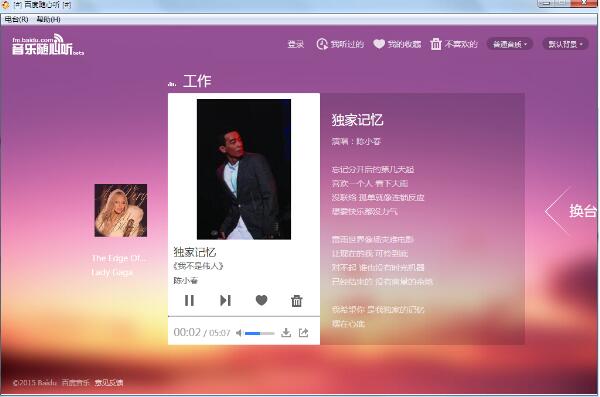Close the 百度随心听 window
This screenshot has width=600, height=397.
click(584, 3)
